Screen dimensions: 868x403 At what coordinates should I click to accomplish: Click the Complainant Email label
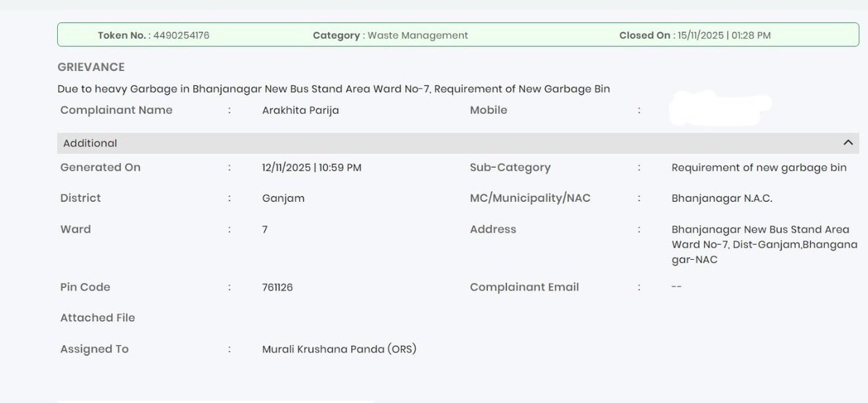524,287
